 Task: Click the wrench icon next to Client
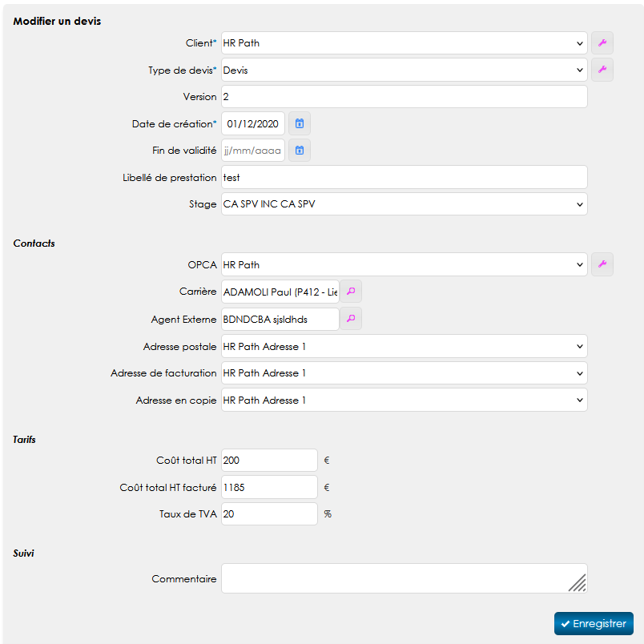pos(602,43)
